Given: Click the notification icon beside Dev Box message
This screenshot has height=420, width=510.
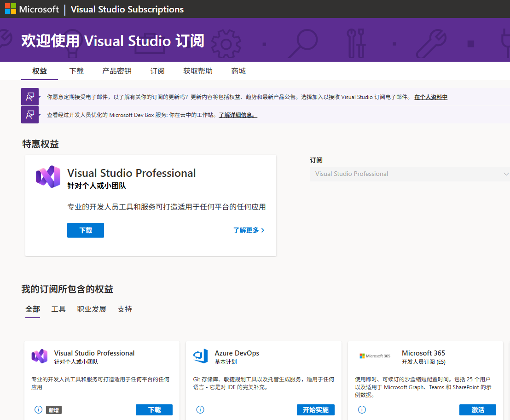Looking at the screenshot, I should 30,115.
